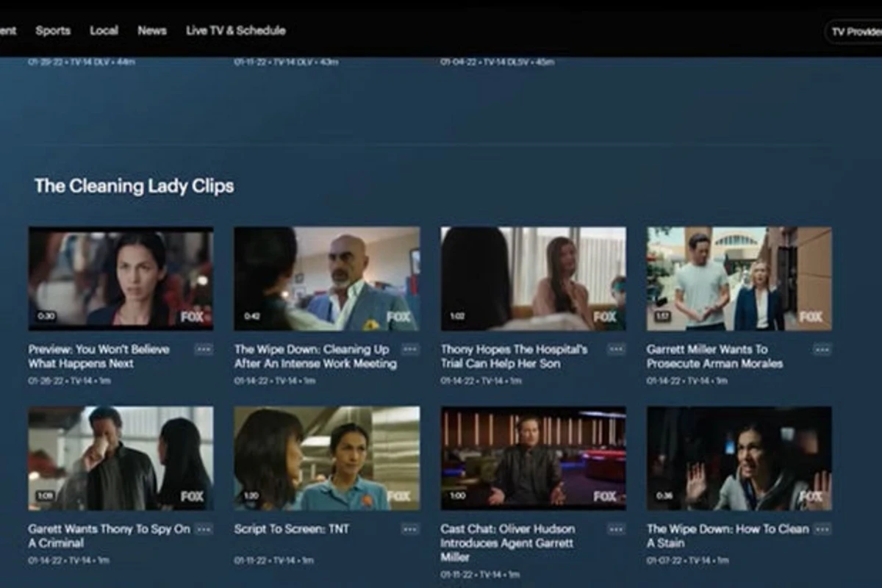This screenshot has width=882, height=588.
Task: Open more options for Garrett Miller Wants To Prosecute clip
Action: coord(822,349)
